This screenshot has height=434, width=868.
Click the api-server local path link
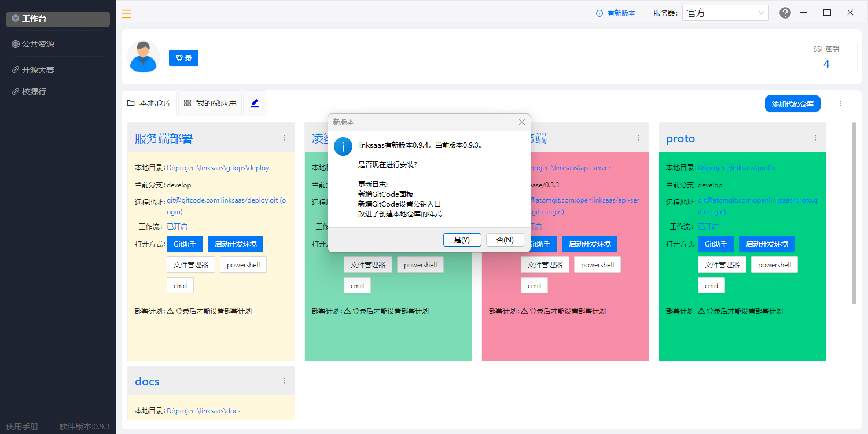coord(571,168)
